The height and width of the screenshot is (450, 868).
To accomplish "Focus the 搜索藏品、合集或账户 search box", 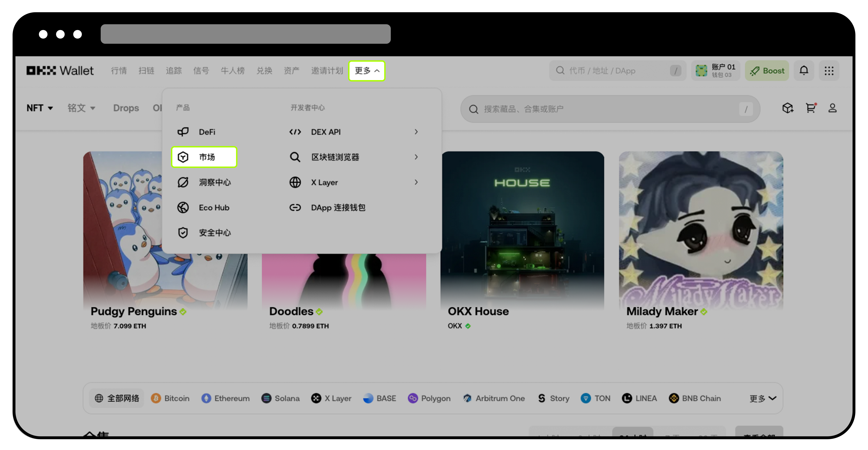I will (x=610, y=109).
